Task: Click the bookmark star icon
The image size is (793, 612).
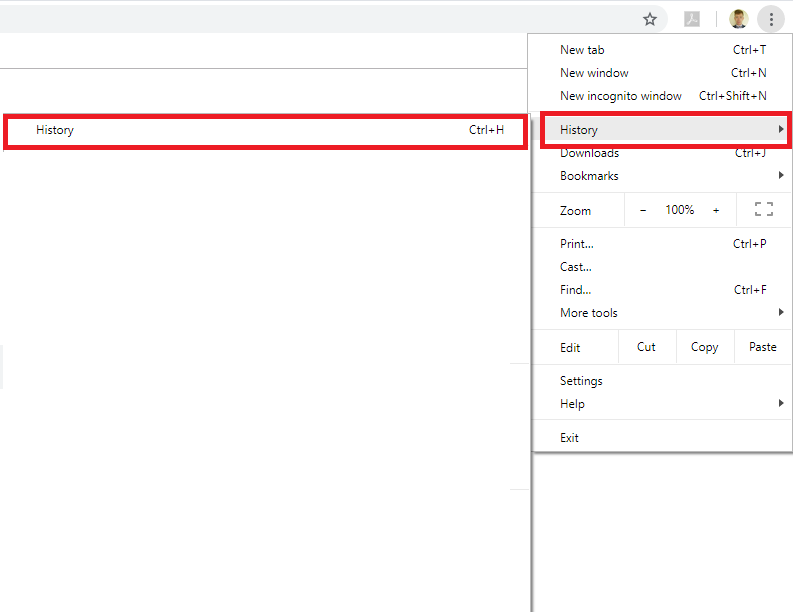Action: coord(650,19)
